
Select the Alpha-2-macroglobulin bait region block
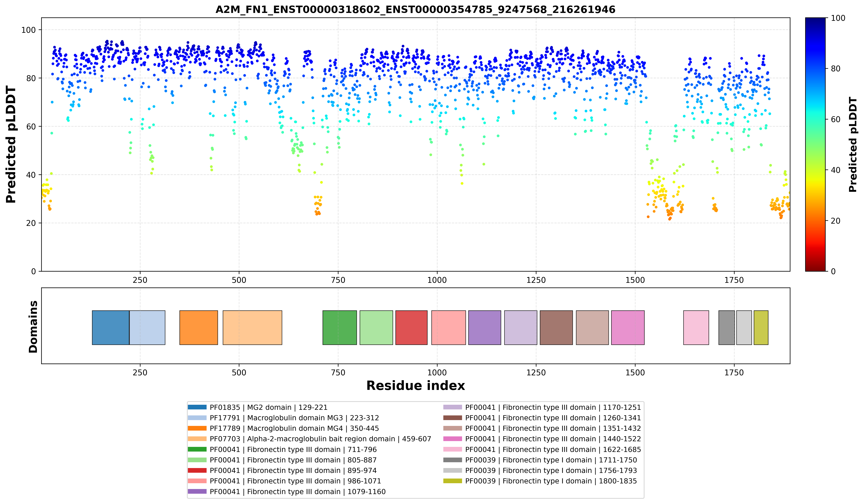(x=252, y=327)
